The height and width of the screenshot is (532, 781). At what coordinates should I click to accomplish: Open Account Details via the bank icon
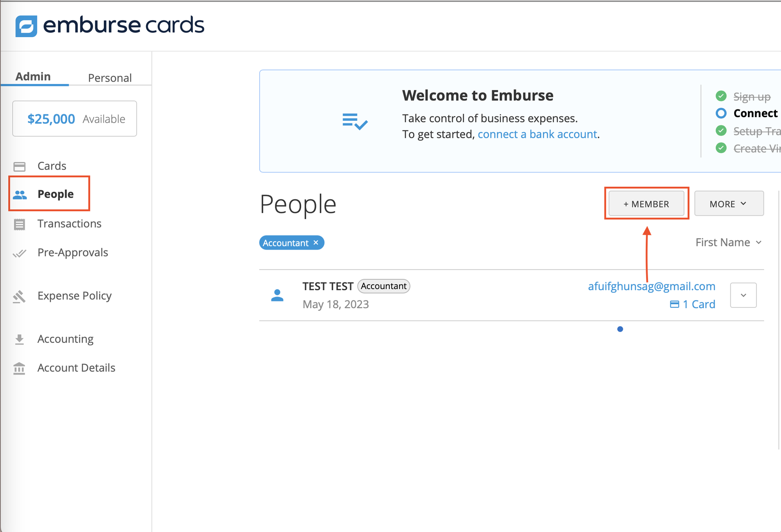tap(20, 368)
